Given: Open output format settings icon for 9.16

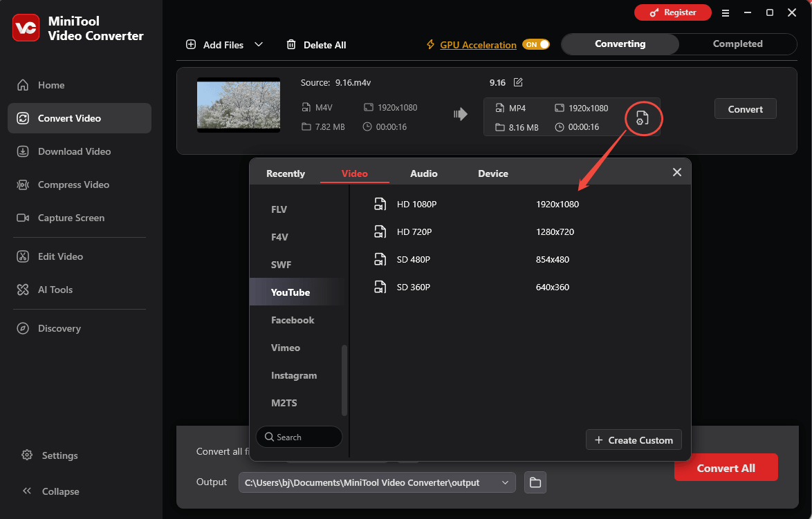Looking at the screenshot, I should coord(642,118).
